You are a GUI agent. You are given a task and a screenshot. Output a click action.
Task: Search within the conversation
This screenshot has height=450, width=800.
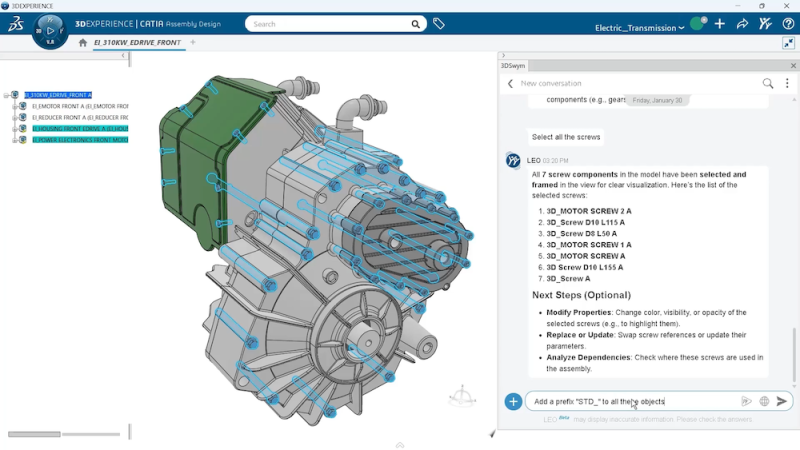pyautogui.click(x=768, y=83)
